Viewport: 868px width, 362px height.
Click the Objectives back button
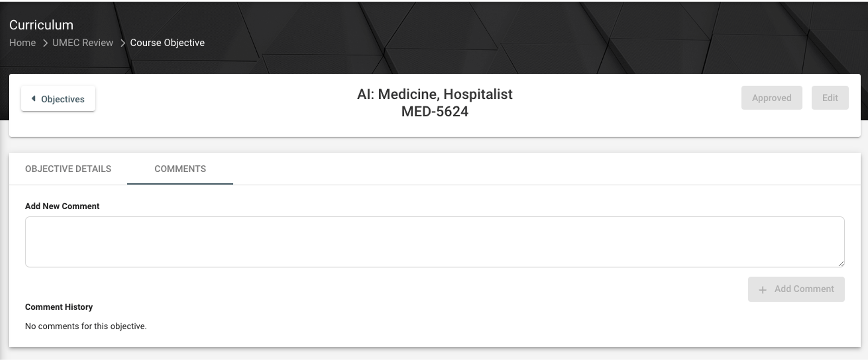(x=58, y=98)
